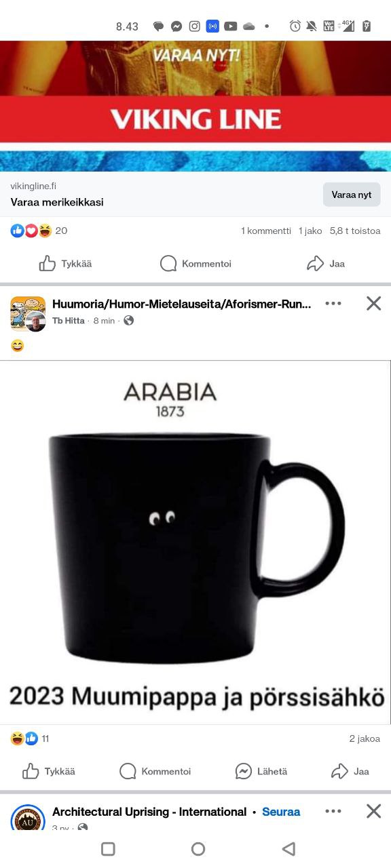Screen dimensions: 391x868
Task: Follow Architectural Uprising with Seuraa
Action: point(281,812)
